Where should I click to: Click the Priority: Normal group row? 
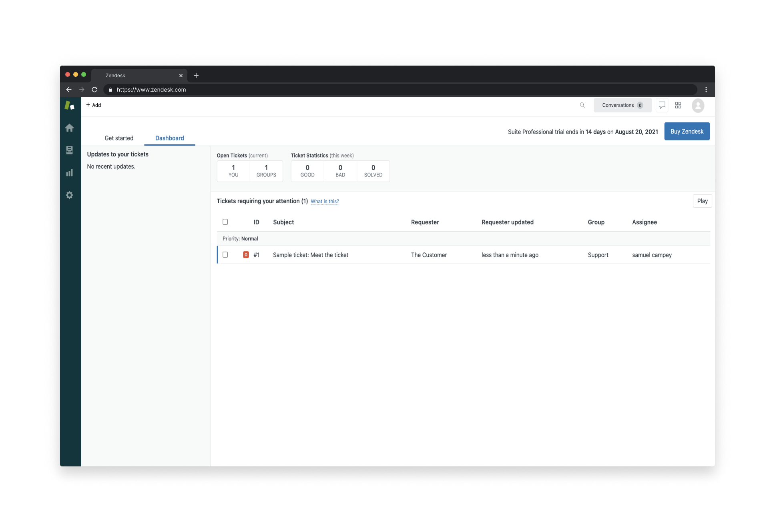464,239
